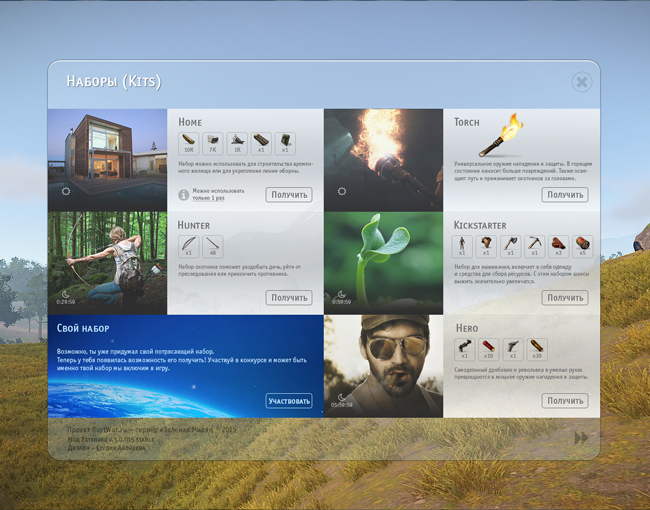Click the Участвовать button
650x510 pixels.
tap(289, 401)
